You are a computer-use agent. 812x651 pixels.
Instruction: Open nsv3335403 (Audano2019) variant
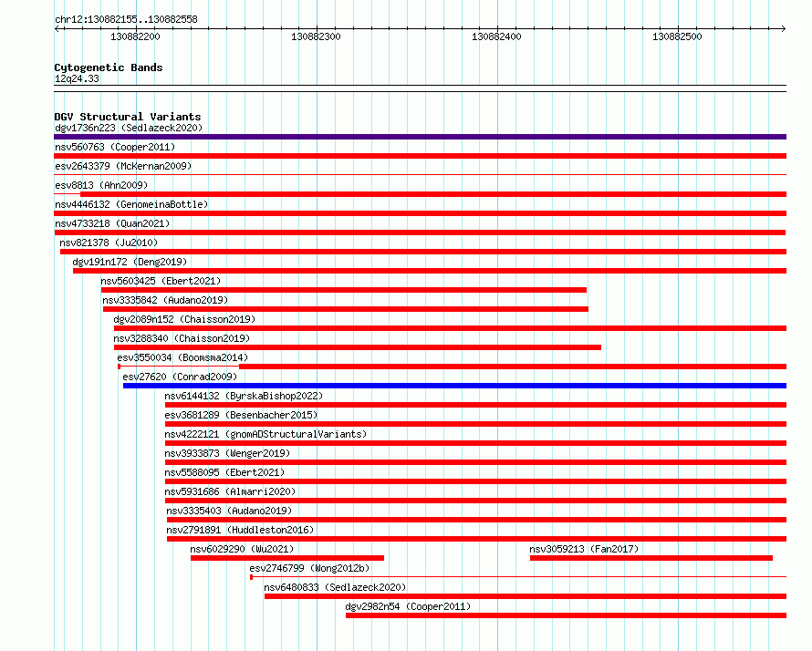click(x=229, y=511)
